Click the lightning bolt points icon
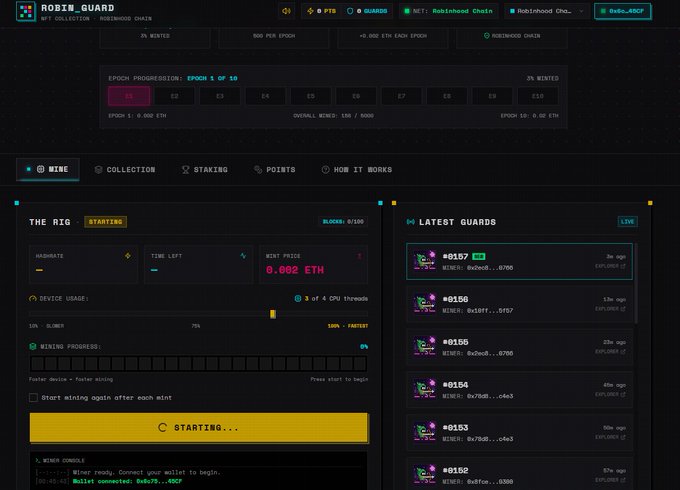Screen dimensions: 680x490 point(311,11)
